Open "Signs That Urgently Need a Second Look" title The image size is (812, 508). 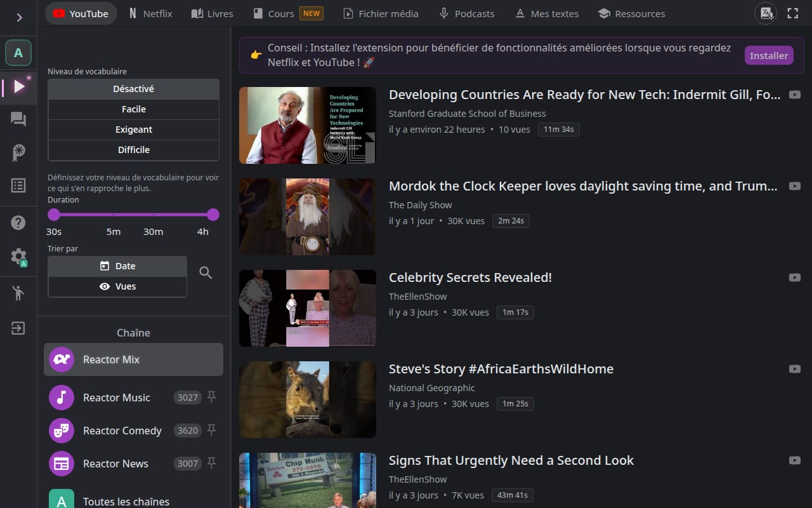[511, 460]
